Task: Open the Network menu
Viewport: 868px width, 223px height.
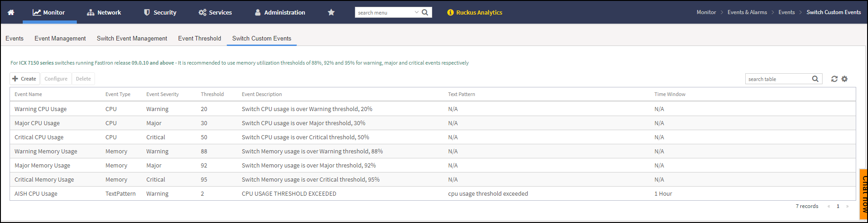Action: pyautogui.click(x=104, y=12)
